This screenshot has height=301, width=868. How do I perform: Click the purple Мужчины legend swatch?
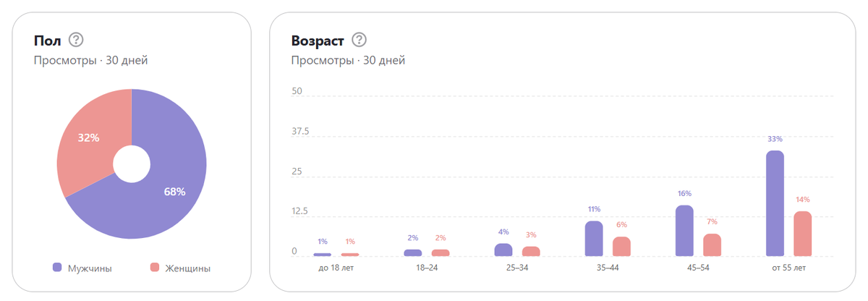pos(57,268)
